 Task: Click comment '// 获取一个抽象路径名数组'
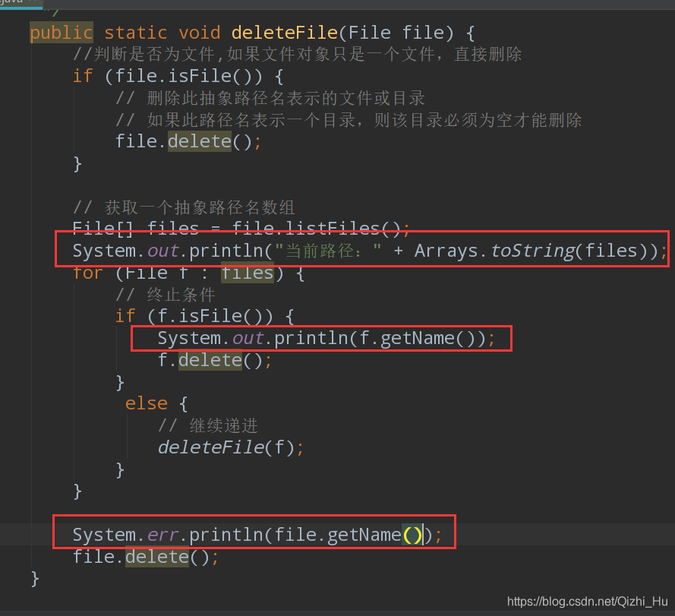click(x=184, y=207)
